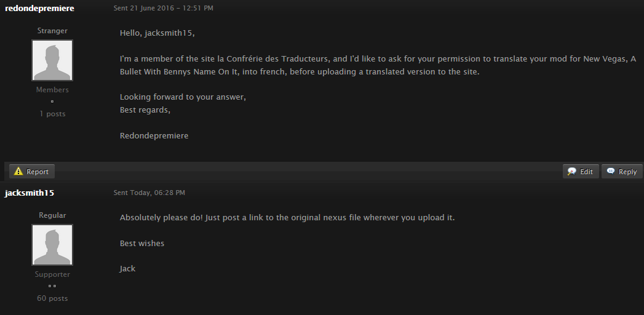Click the Supporter group label
The width and height of the screenshot is (644, 315).
click(52, 274)
